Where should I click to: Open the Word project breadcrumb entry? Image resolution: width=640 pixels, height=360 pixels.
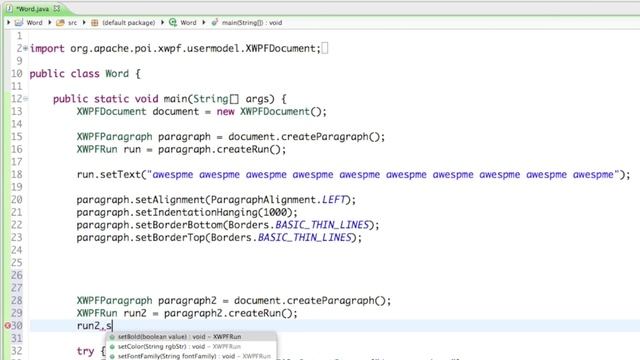coord(34,23)
